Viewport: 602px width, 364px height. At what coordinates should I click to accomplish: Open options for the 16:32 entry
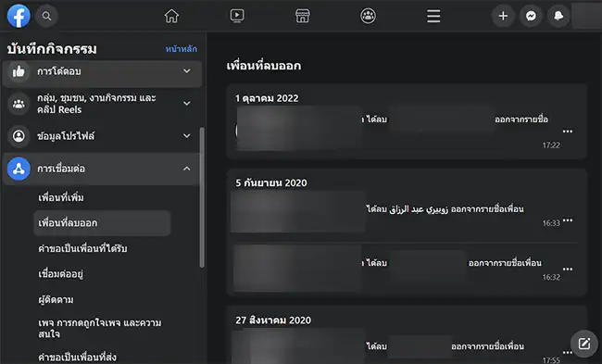click(x=568, y=269)
